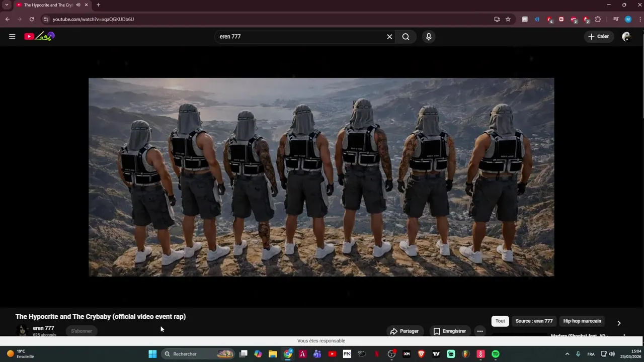The image size is (644, 362).
Task: Select the Tout filter chip
Action: tap(500, 321)
